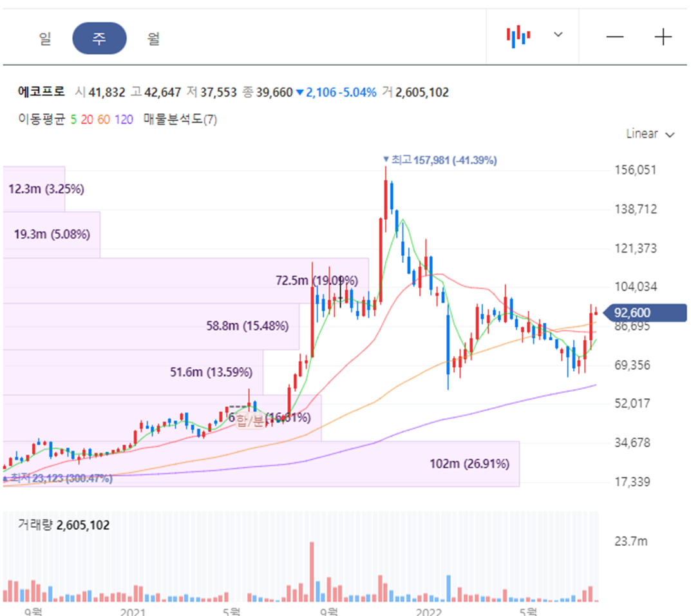This screenshot has width=691, height=616.
Task: Switch to the daily 일 chart tab
Action: 45,39
